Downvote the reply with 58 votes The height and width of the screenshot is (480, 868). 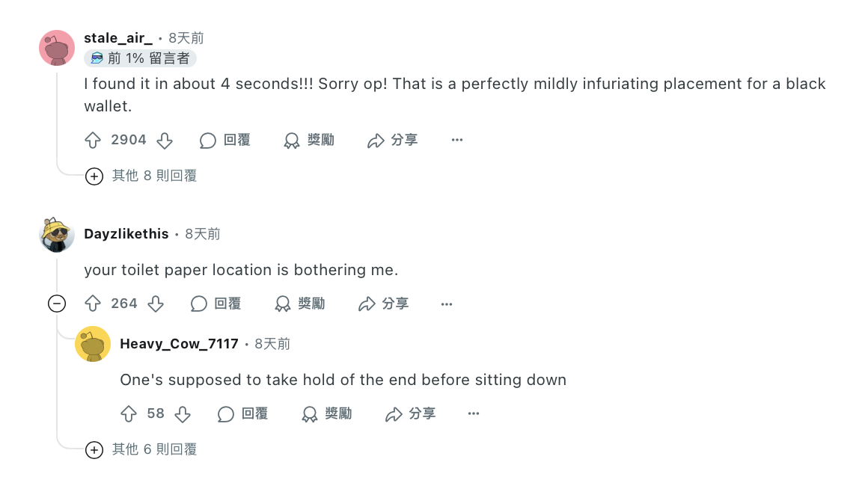tap(183, 413)
